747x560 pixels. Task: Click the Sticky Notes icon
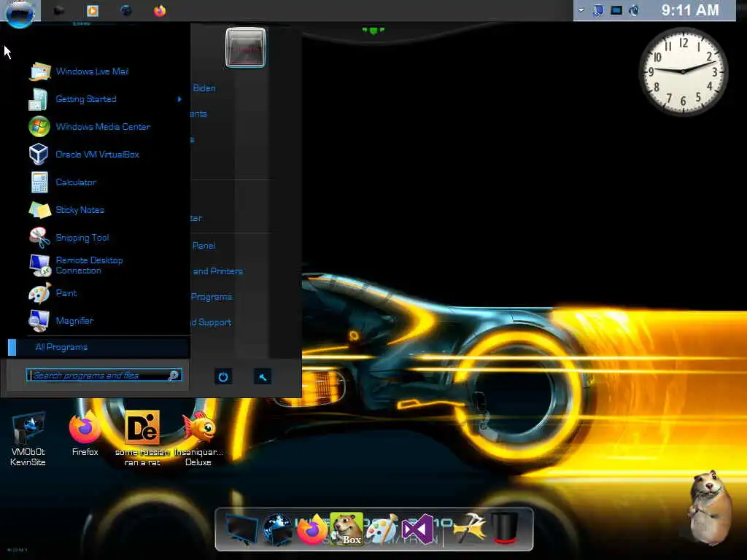[x=40, y=209]
